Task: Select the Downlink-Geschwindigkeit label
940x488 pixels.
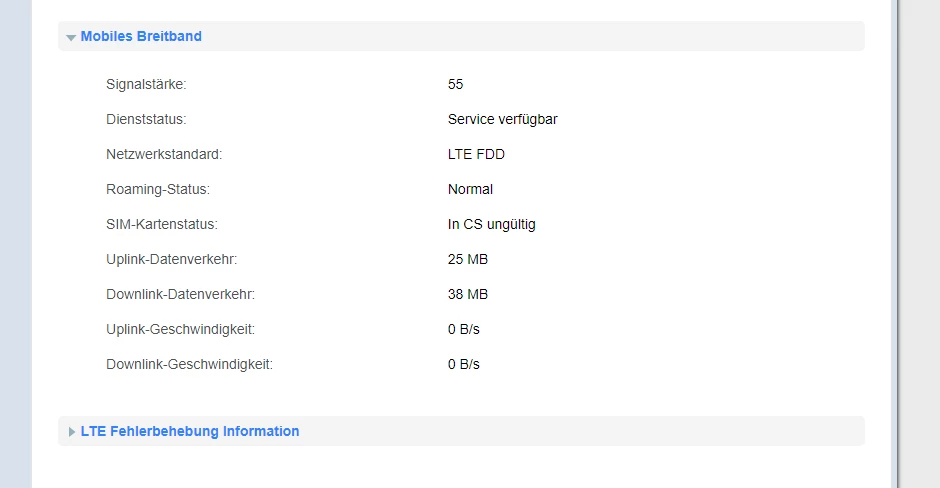Action: (189, 365)
